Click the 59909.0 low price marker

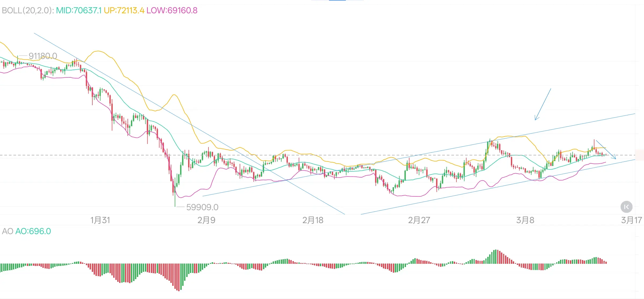[202, 207]
